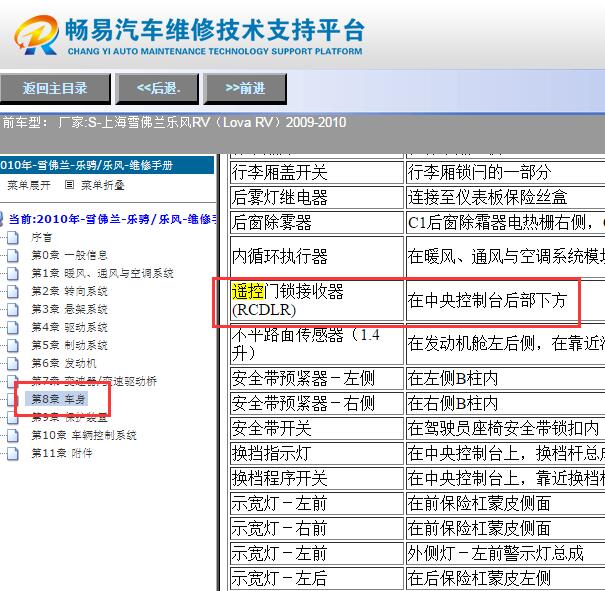Click the vehicle model line 上海雪佛兰乐风RV
Viewport: 605px width, 591px height.
tap(174, 123)
